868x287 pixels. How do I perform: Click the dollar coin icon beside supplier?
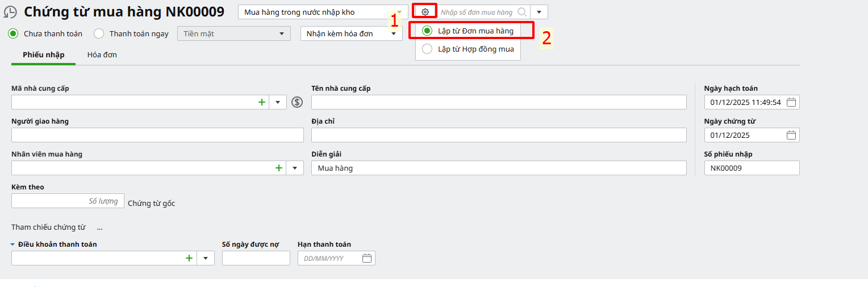(297, 102)
